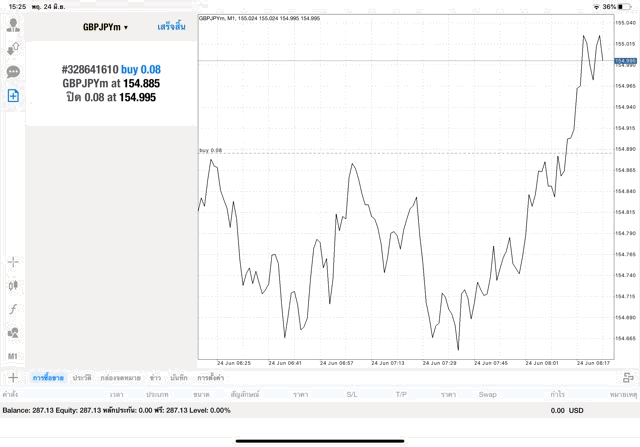The width and height of the screenshot is (640, 447).
Task: Tap the buy 0.08 chart line label
Action: [x=211, y=150]
